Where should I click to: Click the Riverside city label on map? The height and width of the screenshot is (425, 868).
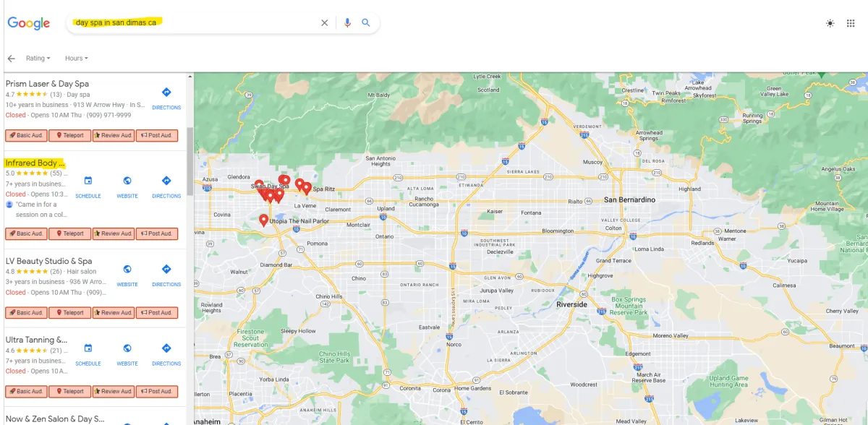pos(571,304)
